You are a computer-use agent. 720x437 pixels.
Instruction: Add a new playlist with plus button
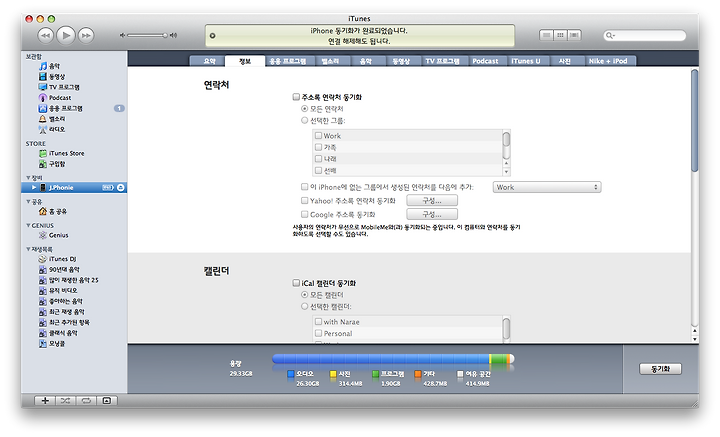click(45, 401)
